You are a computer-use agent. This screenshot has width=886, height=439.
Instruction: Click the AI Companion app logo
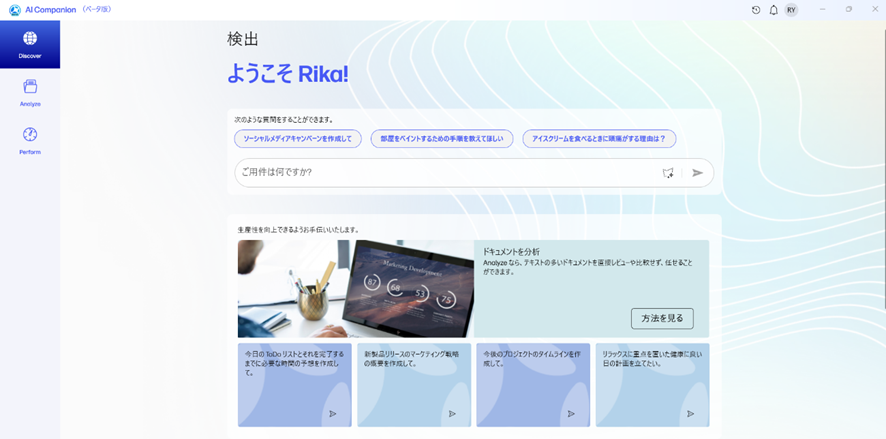15,10
